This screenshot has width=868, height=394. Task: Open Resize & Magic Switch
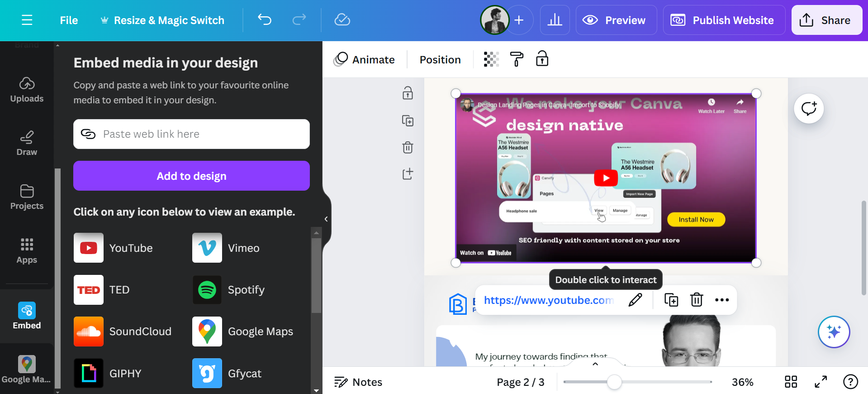coord(162,20)
